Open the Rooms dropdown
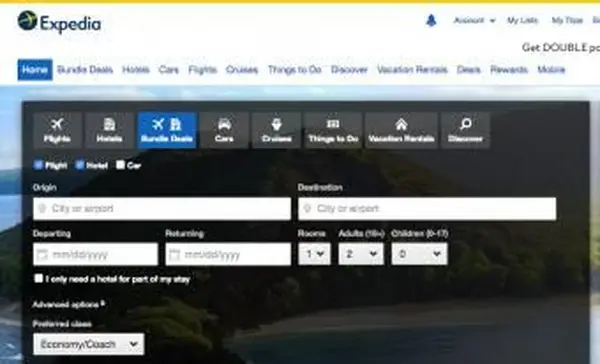This screenshot has height=364, width=600. [x=314, y=254]
